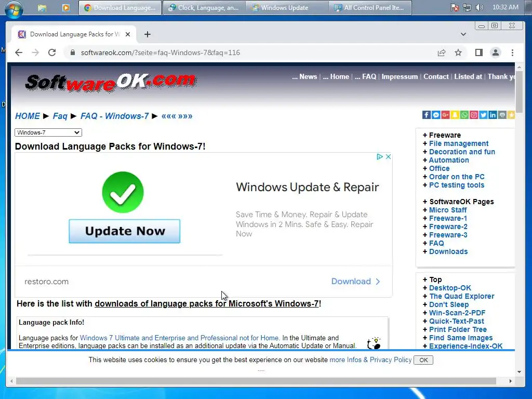532x399 pixels.
Task: Click the AdChoices triangle icon
Action: (x=380, y=157)
